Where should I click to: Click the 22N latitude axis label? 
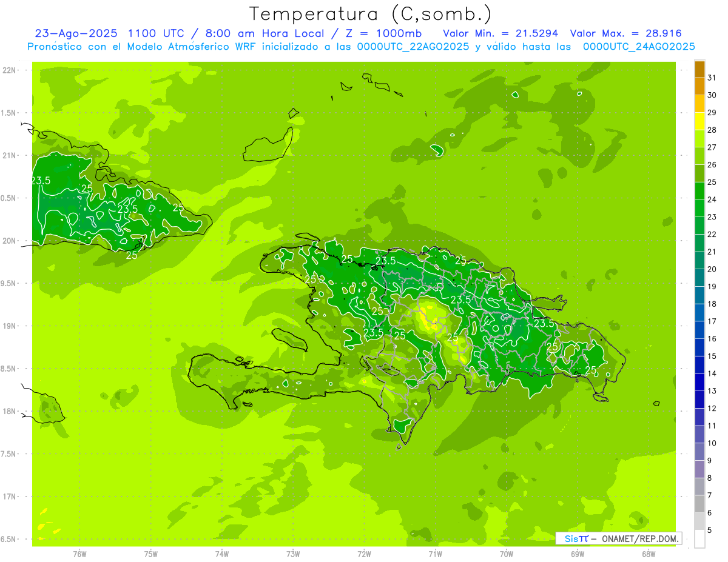pos(10,70)
